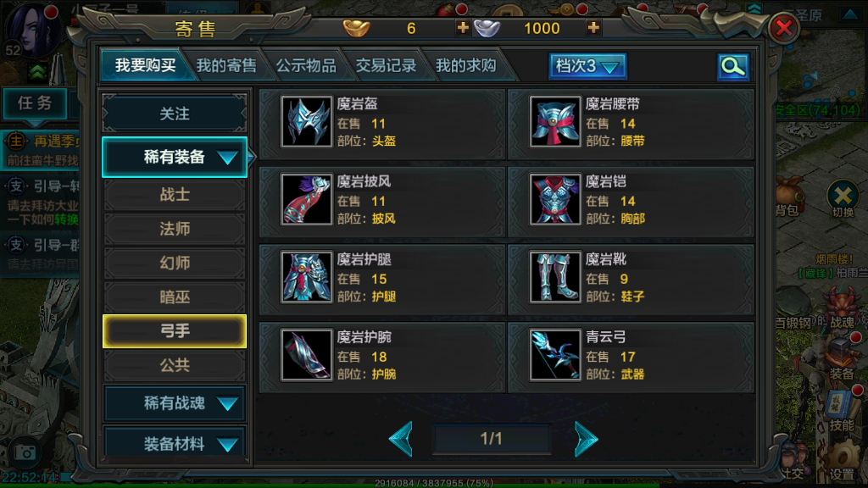Select the 青云弓 bow weapon icon

click(554, 355)
